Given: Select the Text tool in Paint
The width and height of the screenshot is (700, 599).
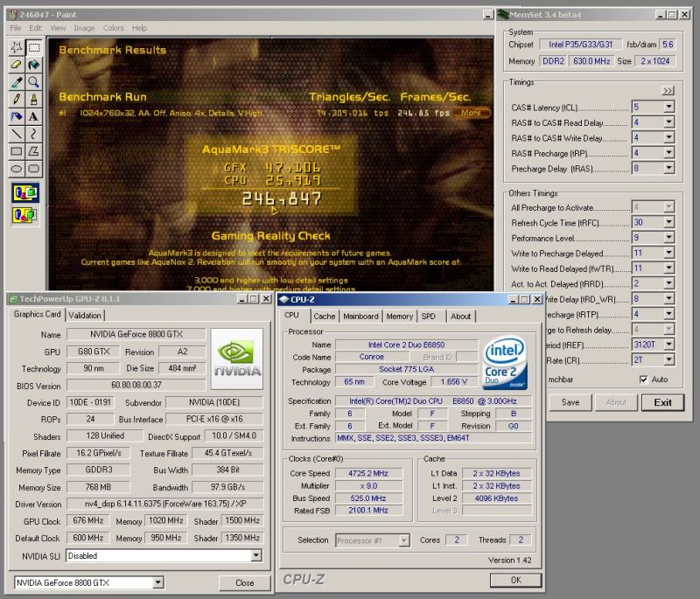Looking at the screenshot, I should pos(34,116).
